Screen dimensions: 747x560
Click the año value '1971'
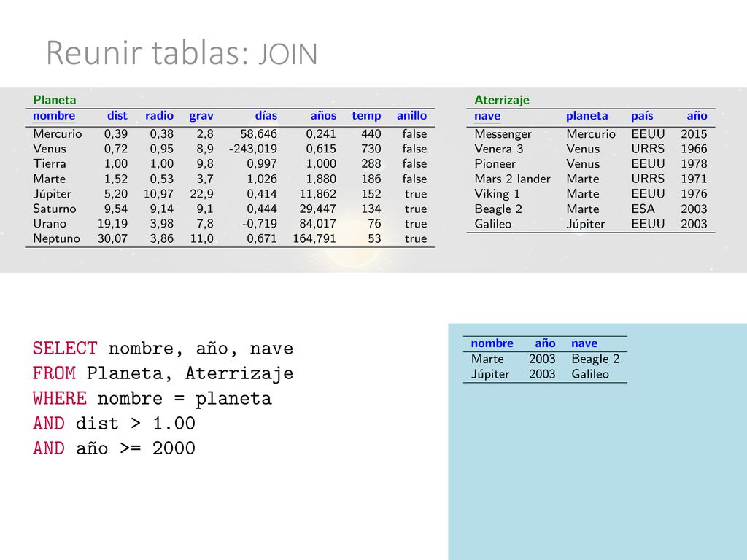pos(694,179)
